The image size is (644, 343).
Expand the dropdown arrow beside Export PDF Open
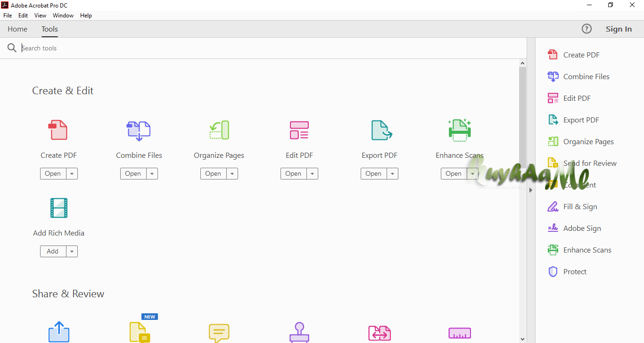point(392,173)
